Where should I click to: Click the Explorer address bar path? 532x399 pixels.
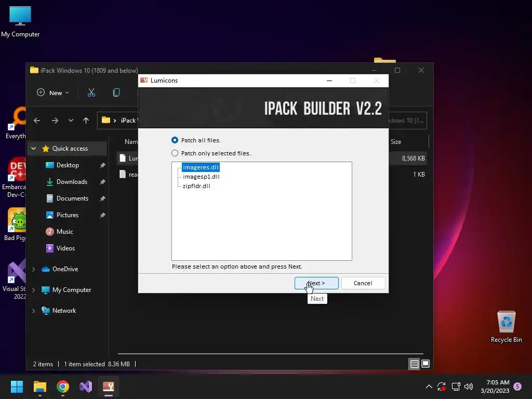(118, 121)
